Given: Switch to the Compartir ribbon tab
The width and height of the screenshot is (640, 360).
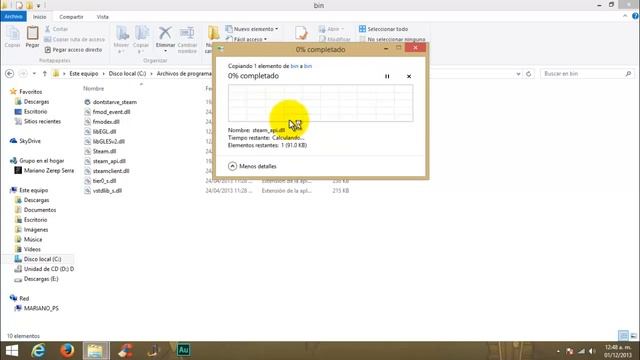Looking at the screenshot, I should click(x=71, y=17).
